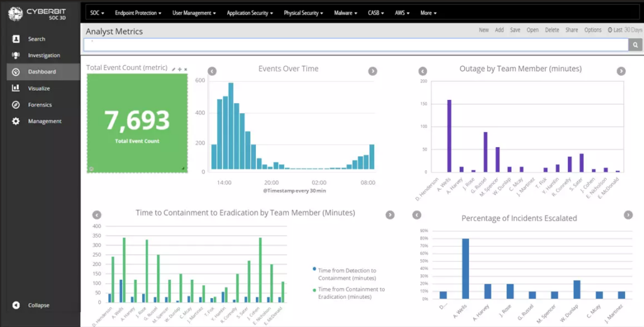Click the Collapse arrow icon in sidebar
Screen dimensions: 644x327
click(16, 305)
